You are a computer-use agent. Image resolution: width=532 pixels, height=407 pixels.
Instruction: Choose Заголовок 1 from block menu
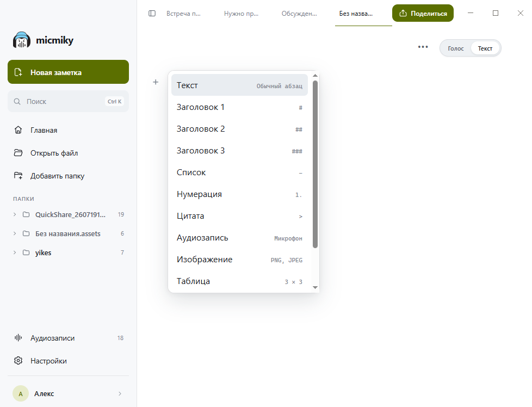point(239,107)
